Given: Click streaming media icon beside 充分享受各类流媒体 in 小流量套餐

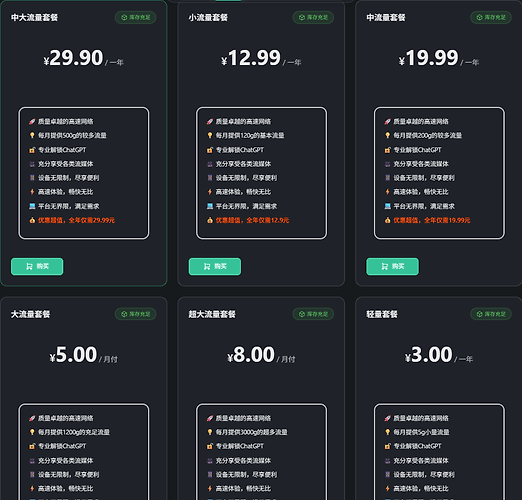Looking at the screenshot, I should click(x=210, y=164).
